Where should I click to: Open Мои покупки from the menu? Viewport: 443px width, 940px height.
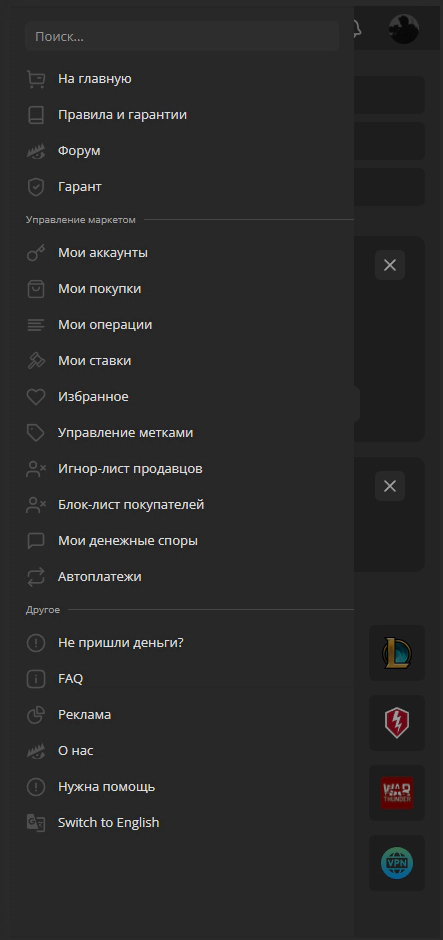(x=100, y=289)
